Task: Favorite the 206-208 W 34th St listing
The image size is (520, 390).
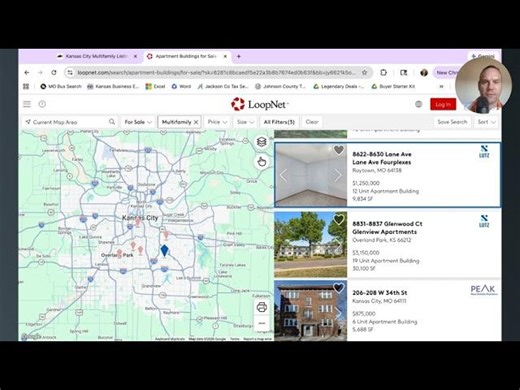Action: (x=339, y=287)
